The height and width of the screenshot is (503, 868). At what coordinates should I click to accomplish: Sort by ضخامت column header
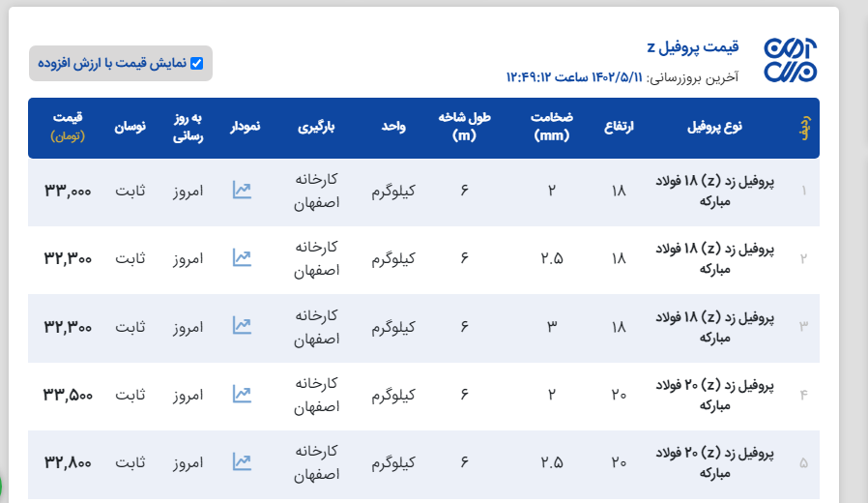click(x=552, y=127)
